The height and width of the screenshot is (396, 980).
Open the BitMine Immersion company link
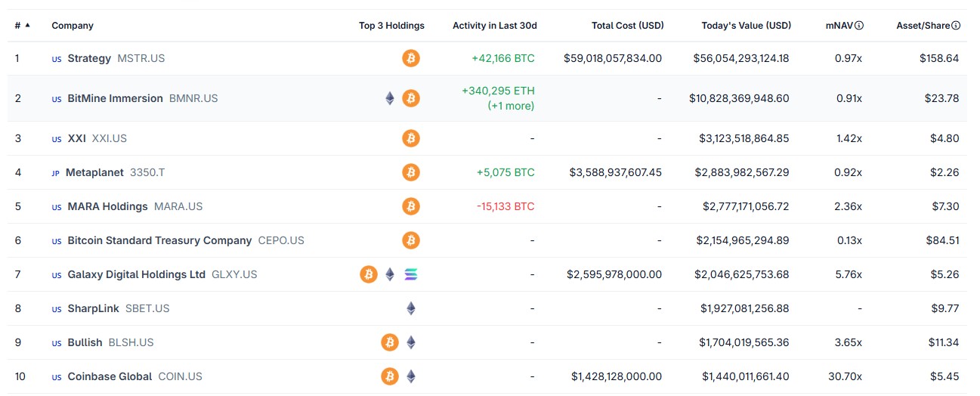[115, 98]
